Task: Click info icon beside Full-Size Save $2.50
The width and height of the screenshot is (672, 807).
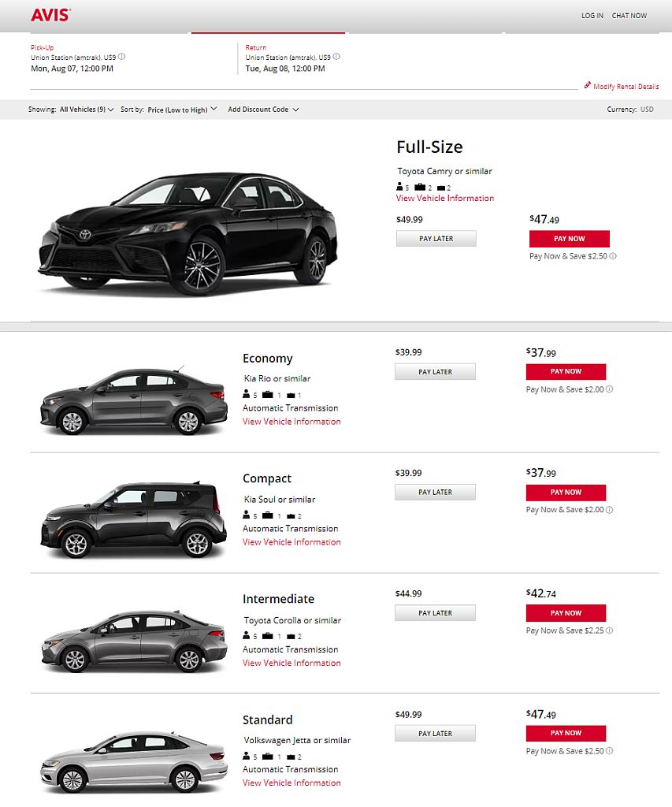Action: 613,256
